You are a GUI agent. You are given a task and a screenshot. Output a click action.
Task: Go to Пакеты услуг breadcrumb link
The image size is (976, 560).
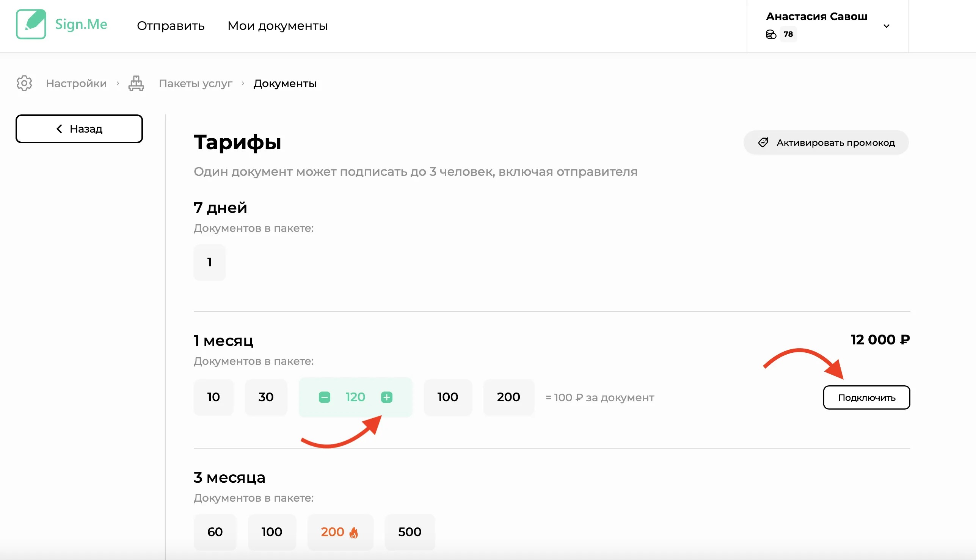[196, 83]
